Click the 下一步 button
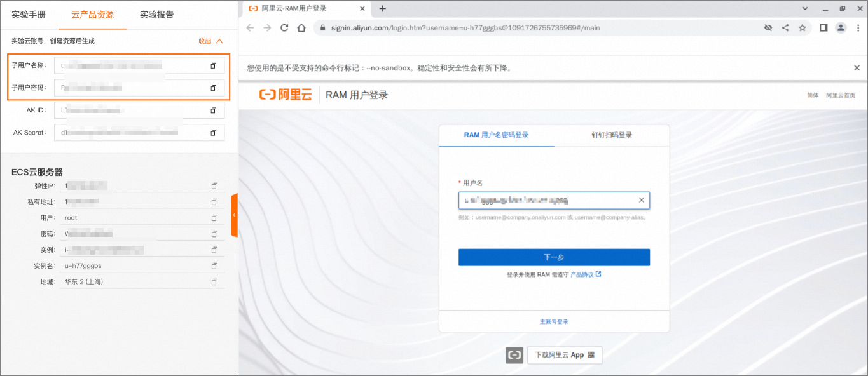 pyautogui.click(x=554, y=257)
